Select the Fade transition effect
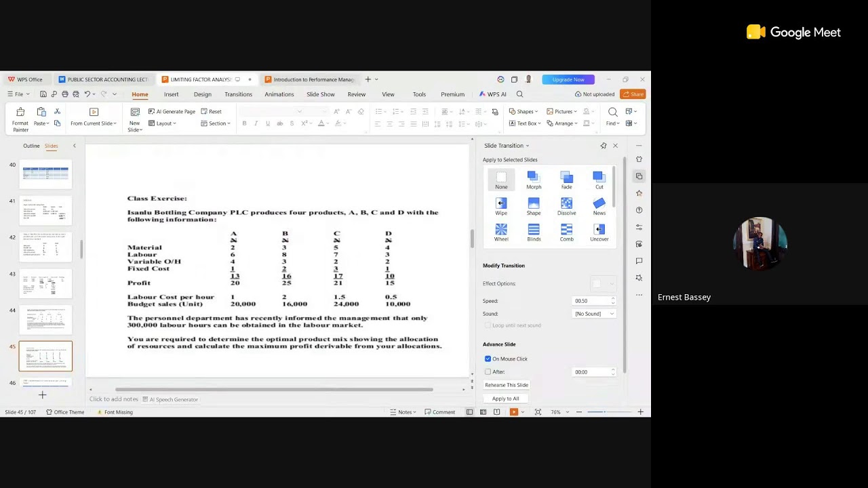Screen dimensions: 868x488 [x=566, y=180]
